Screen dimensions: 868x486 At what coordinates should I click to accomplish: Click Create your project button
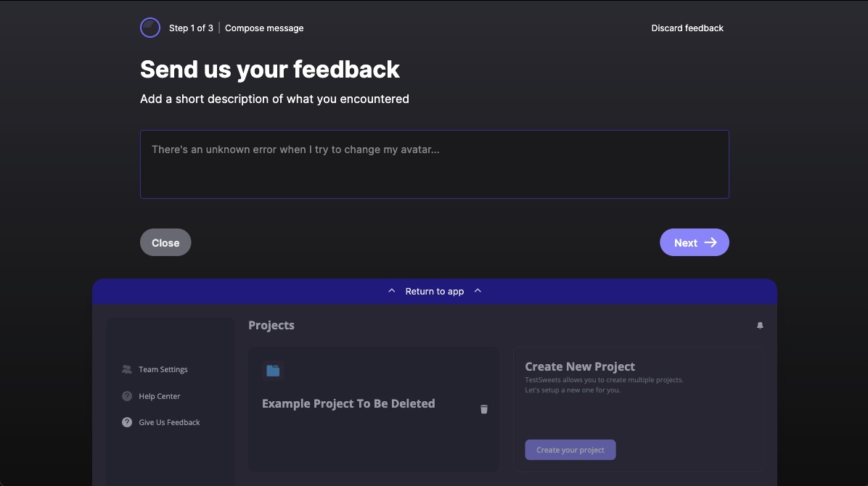570,450
